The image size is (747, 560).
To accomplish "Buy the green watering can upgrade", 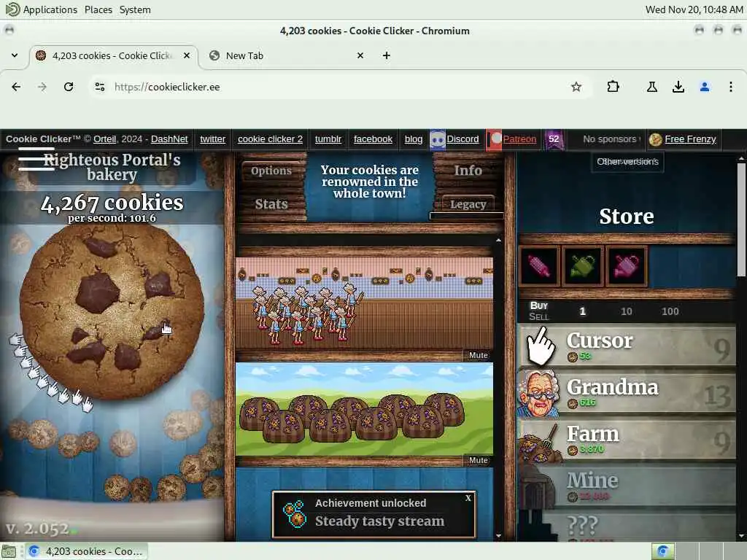I will click(583, 266).
